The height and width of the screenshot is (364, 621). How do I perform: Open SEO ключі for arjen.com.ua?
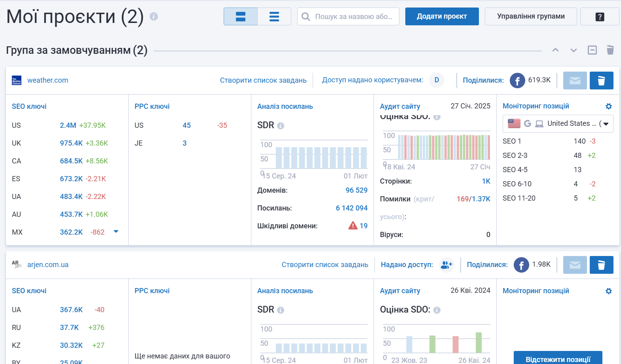[29, 291]
